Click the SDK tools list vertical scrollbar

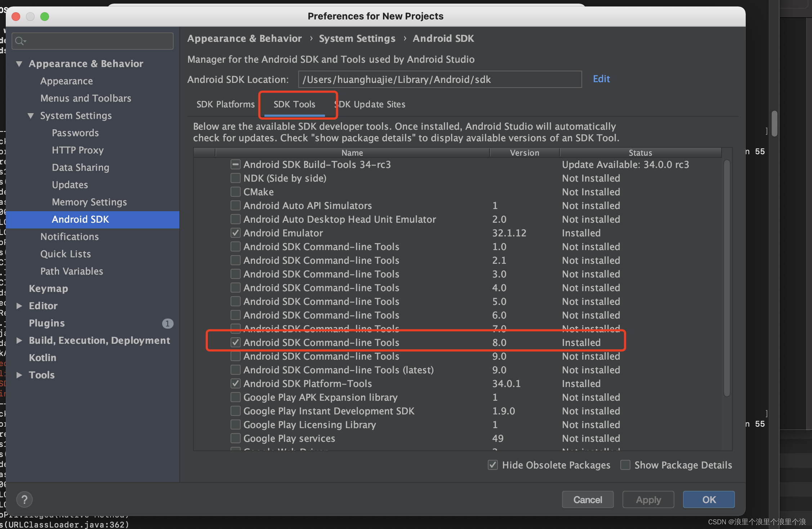pyautogui.click(x=727, y=277)
